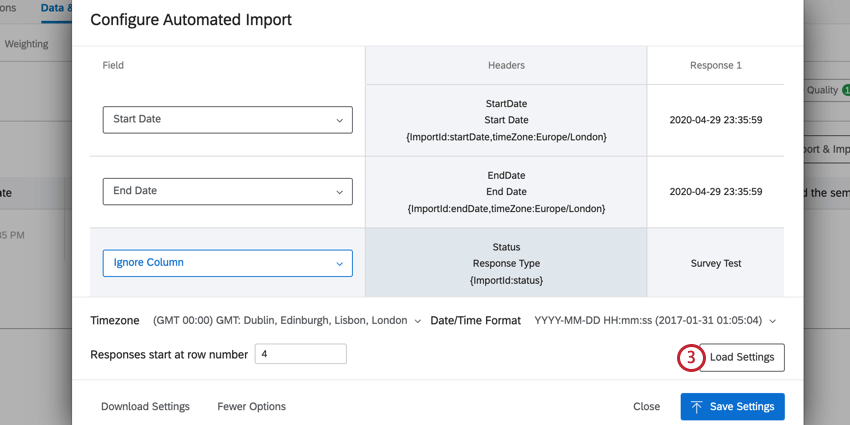This screenshot has width=850, height=425.
Task: Open the Date/Time Format dropdown
Action: tap(655, 321)
